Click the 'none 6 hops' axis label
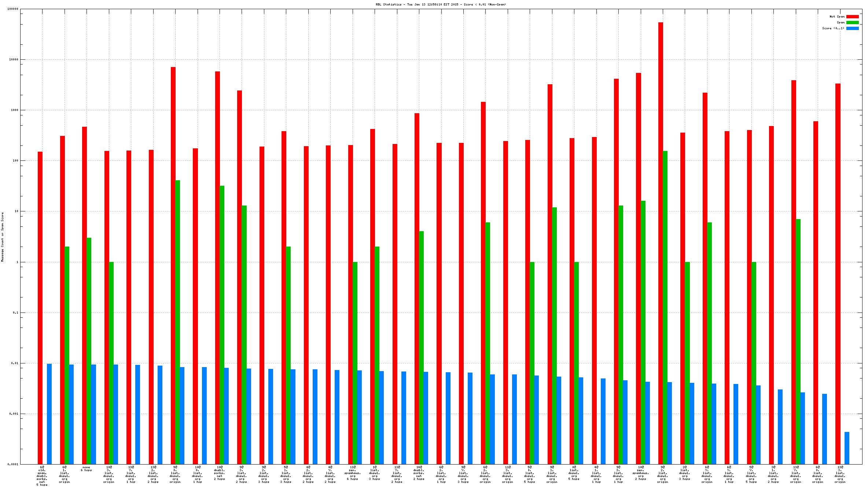Viewport: 868px width, 488px height. coord(86,469)
